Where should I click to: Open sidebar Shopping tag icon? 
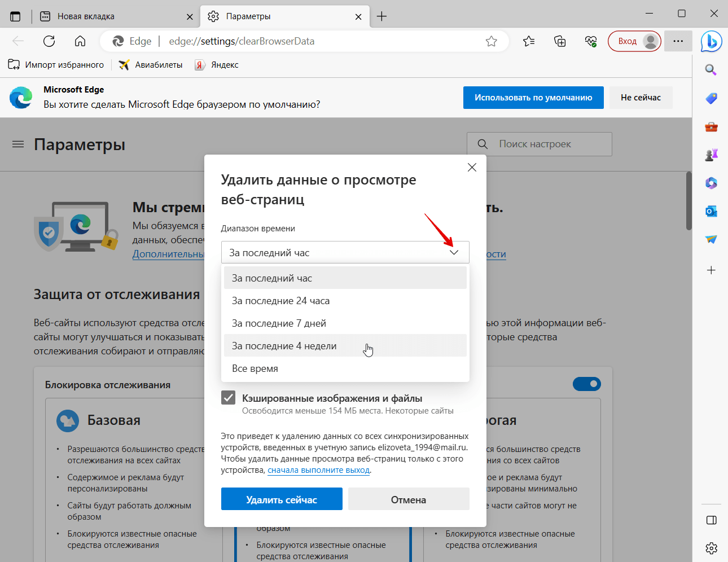[x=711, y=98]
